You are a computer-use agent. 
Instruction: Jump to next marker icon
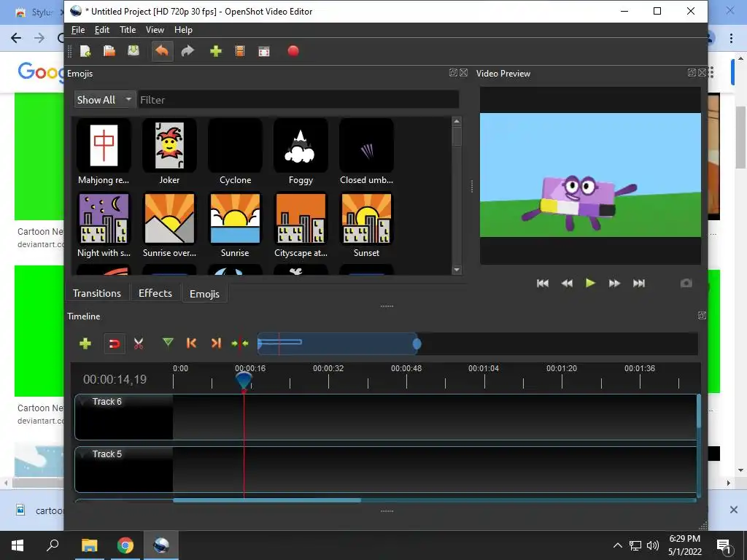216,343
